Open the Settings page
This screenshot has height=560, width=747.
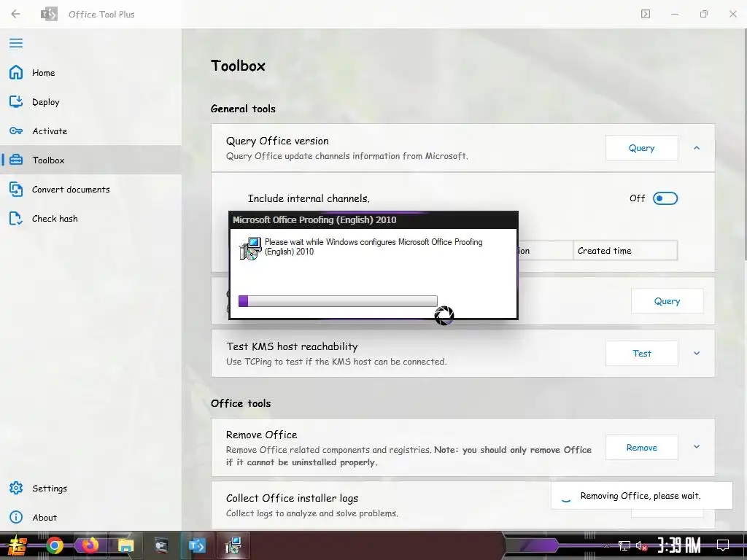90,488
